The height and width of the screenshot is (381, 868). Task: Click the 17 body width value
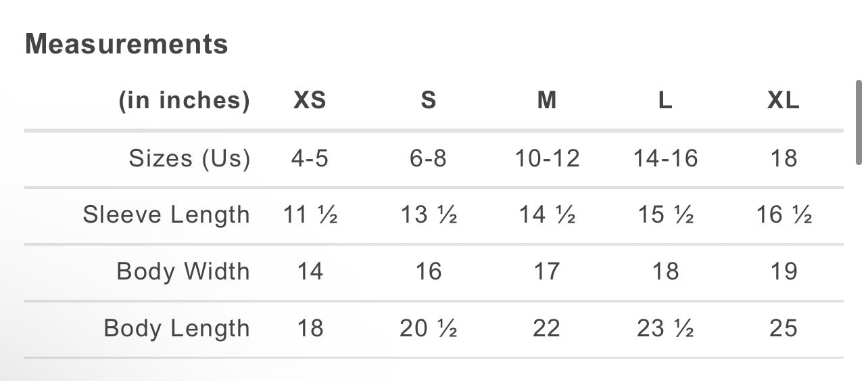[547, 272]
